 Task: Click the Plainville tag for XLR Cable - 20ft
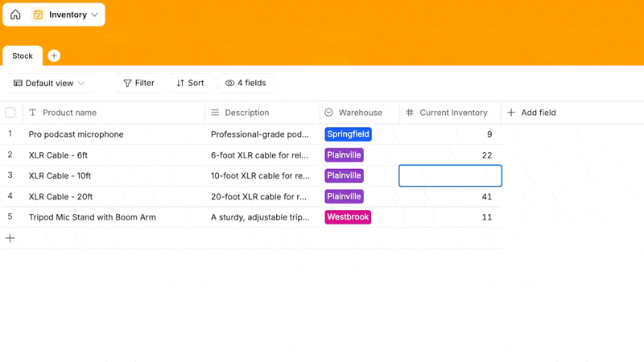point(344,196)
